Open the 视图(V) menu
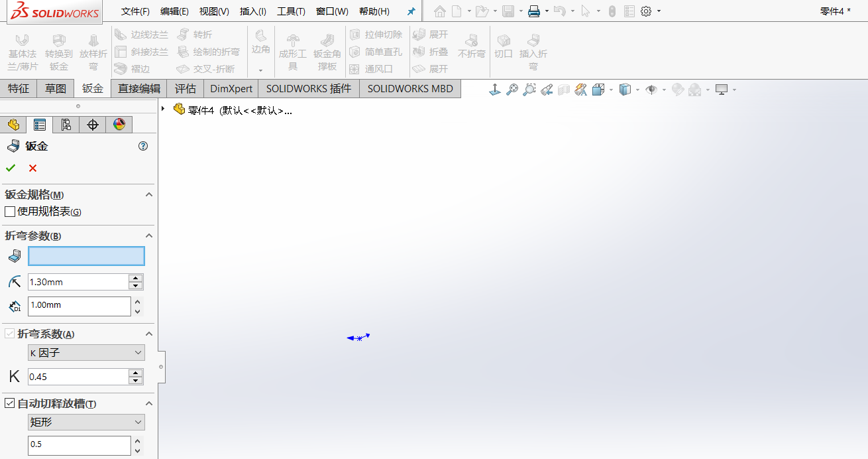 (214, 11)
